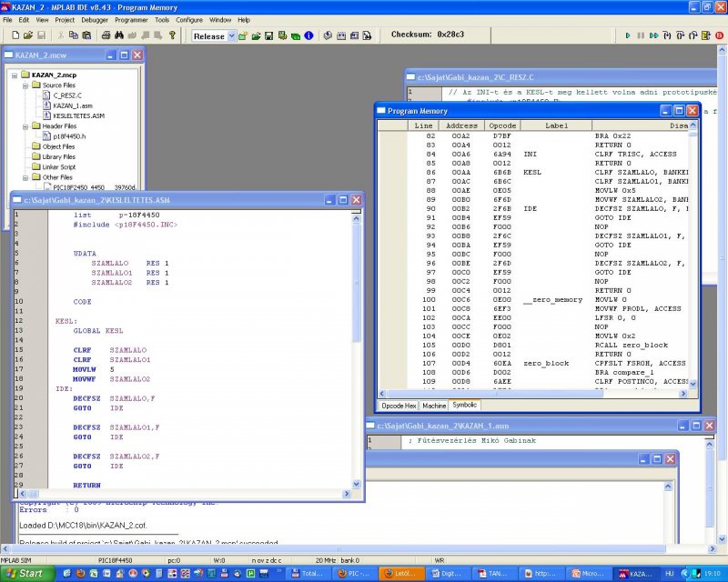
Task: Open the Windows Start menu
Action: [26, 574]
